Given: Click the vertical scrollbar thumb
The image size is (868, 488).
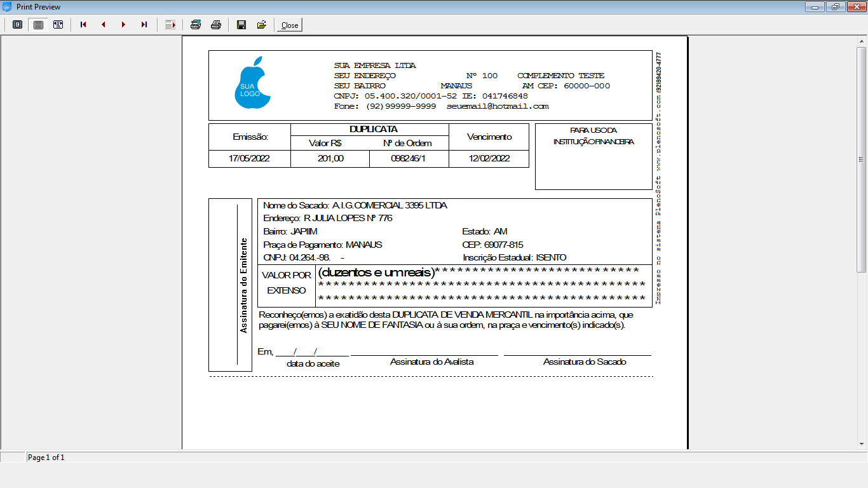Looking at the screenshot, I should pyautogui.click(x=862, y=159).
